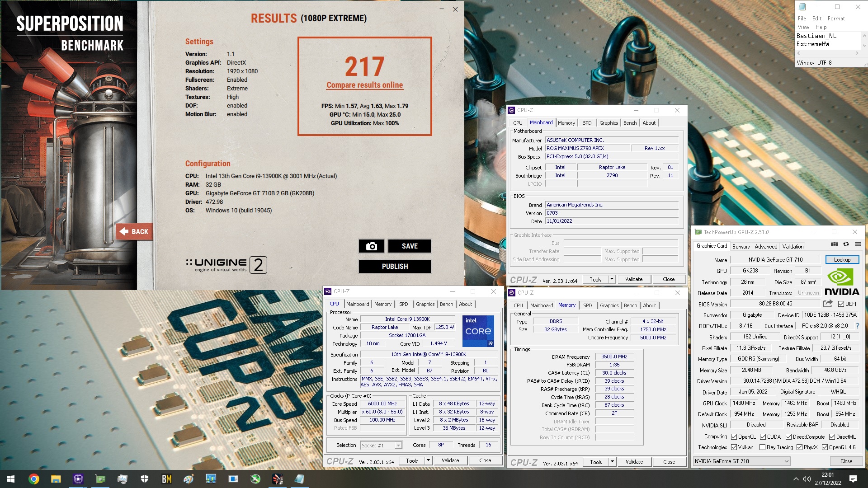Click the SAVE button in Superposition
This screenshot has width=868, height=488.
pos(410,246)
